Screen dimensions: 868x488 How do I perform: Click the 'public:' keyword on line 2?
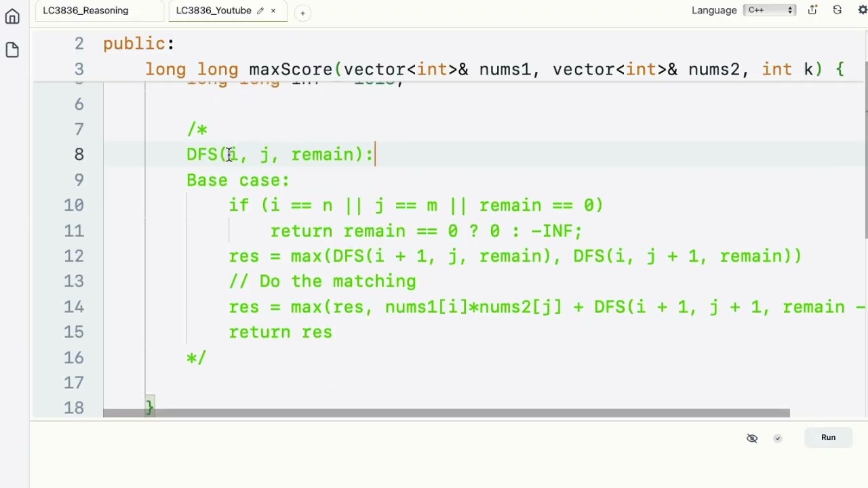point(139,44)
